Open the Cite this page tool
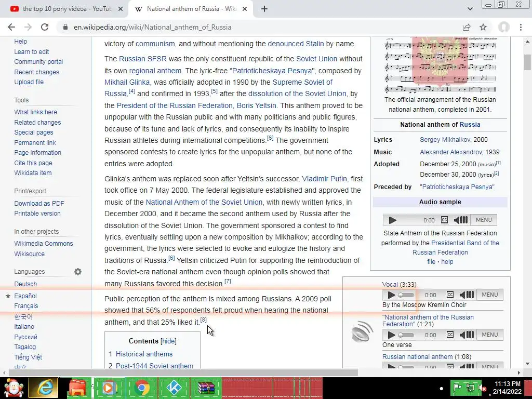 [33, 163]
